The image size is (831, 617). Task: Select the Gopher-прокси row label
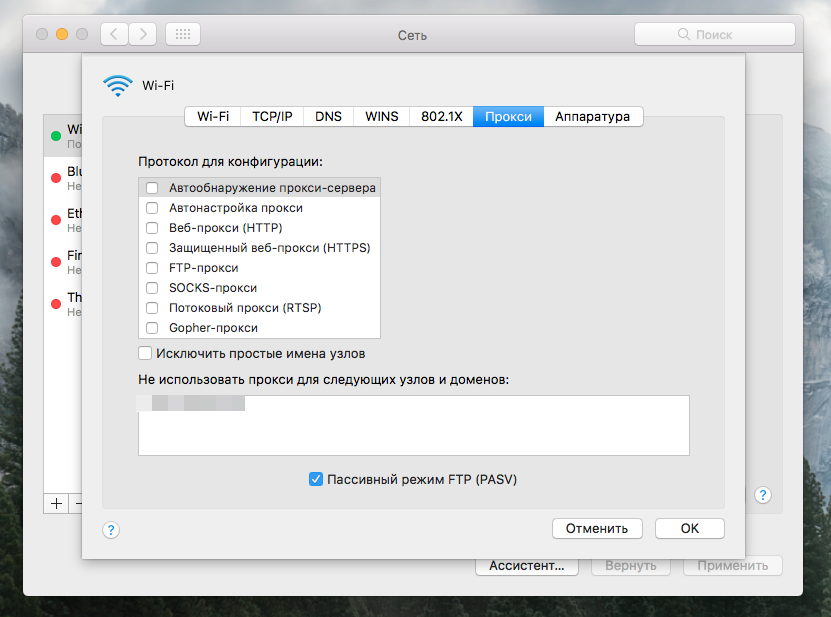coord(214,328)
